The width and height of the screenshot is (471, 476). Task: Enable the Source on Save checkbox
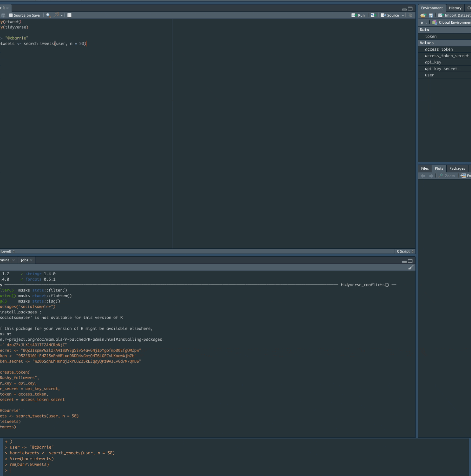click(11, 15)
